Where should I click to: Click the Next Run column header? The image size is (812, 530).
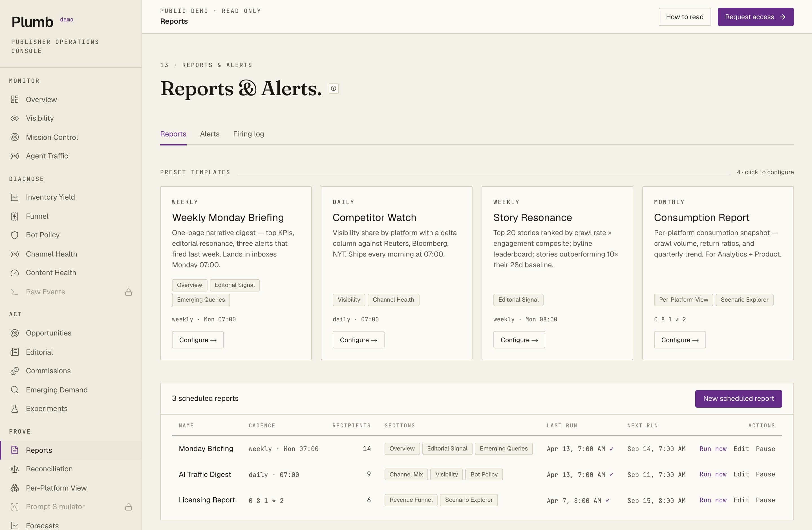coord(643,426)
